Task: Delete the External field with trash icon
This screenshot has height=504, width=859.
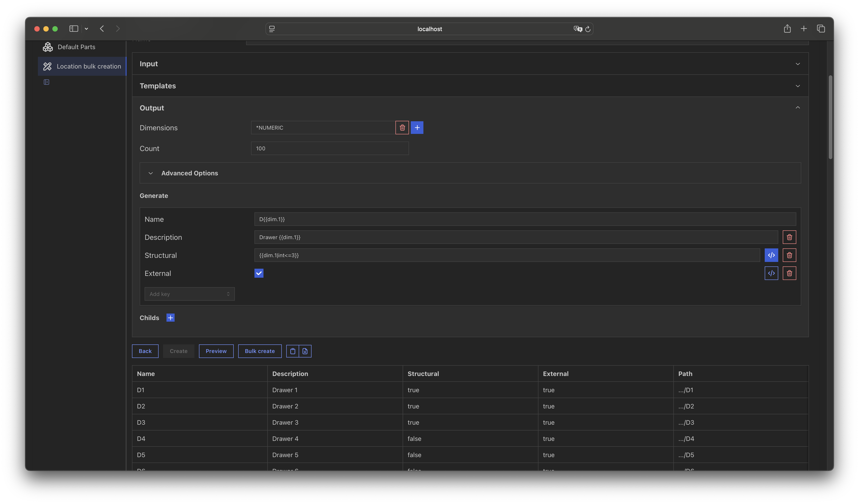Action: pos(789,273)
